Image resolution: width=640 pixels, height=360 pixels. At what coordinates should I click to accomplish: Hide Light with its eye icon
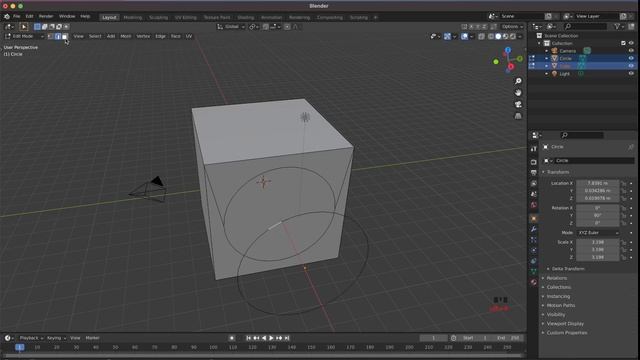coord(631,73)
